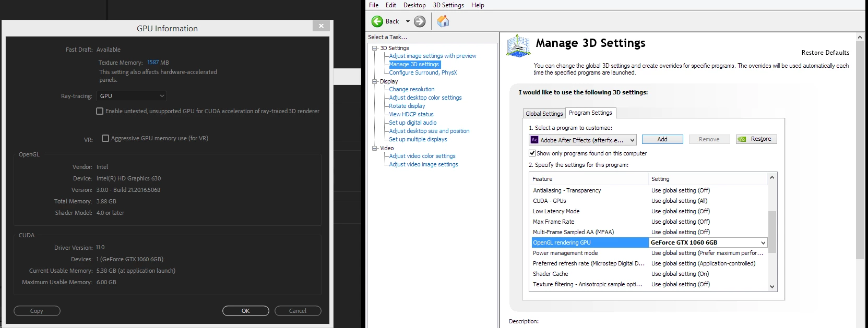The width and height of the screenshot is (868, 328).
Task: Click the NVIDIA logo on Restore button
Action: (x=742, y=139)
